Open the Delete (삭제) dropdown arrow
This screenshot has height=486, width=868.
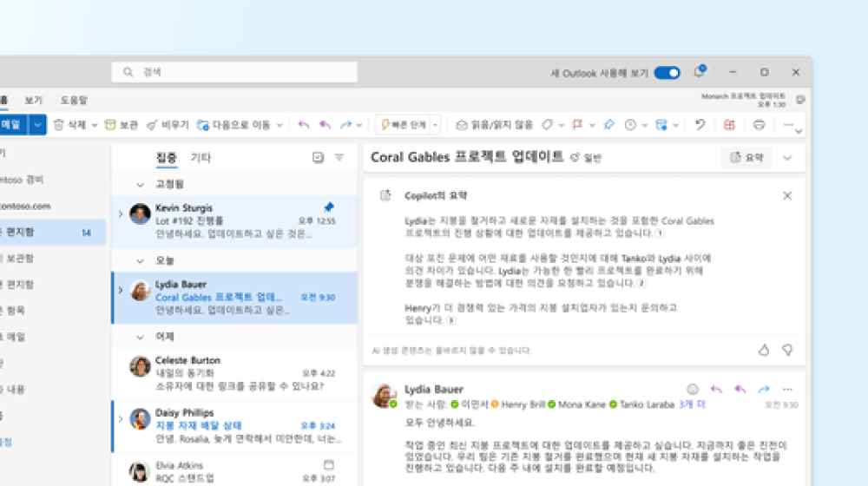[94, 125]
